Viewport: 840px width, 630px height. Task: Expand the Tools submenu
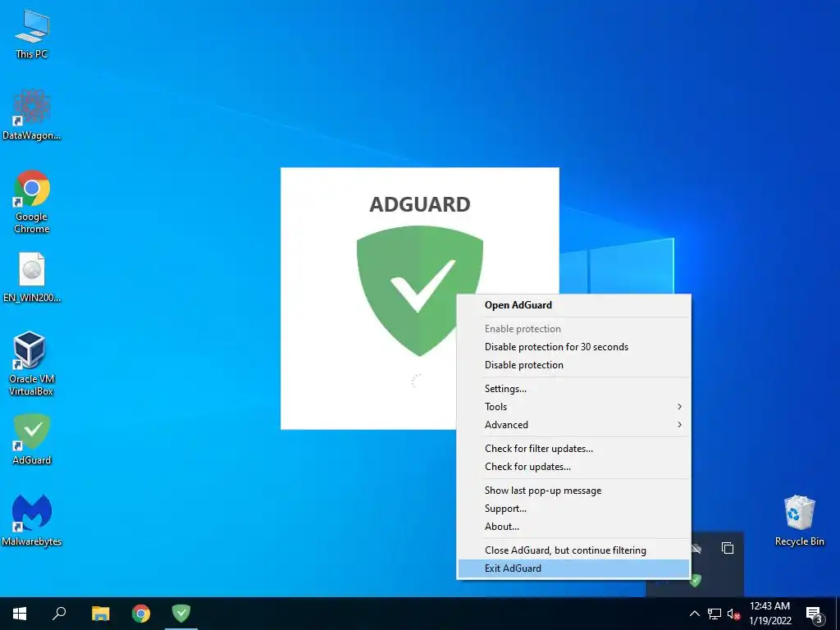573,407
